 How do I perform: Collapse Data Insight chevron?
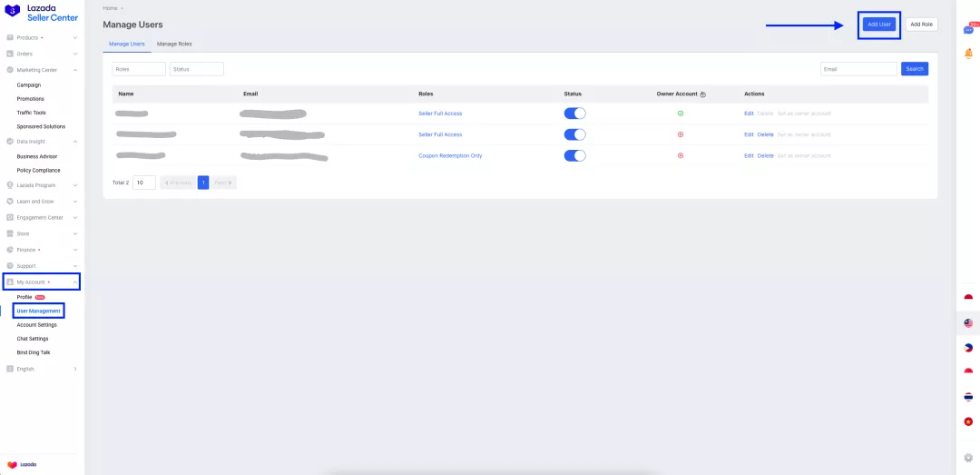point(75,142)
